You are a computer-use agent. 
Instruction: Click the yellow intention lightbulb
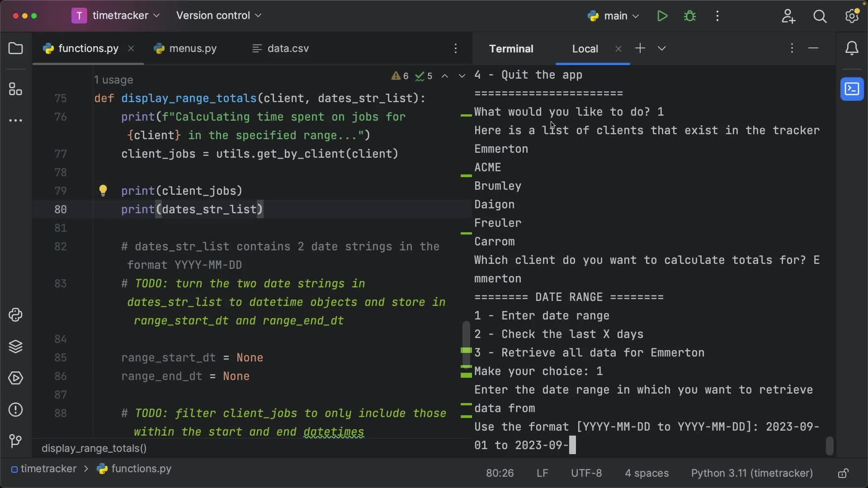click(103, 190)
